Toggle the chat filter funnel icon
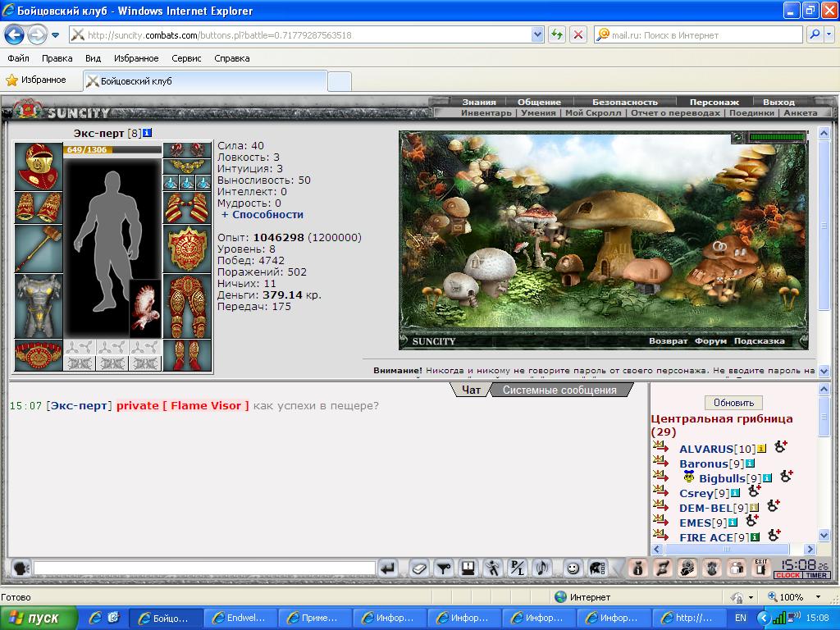 443,568
